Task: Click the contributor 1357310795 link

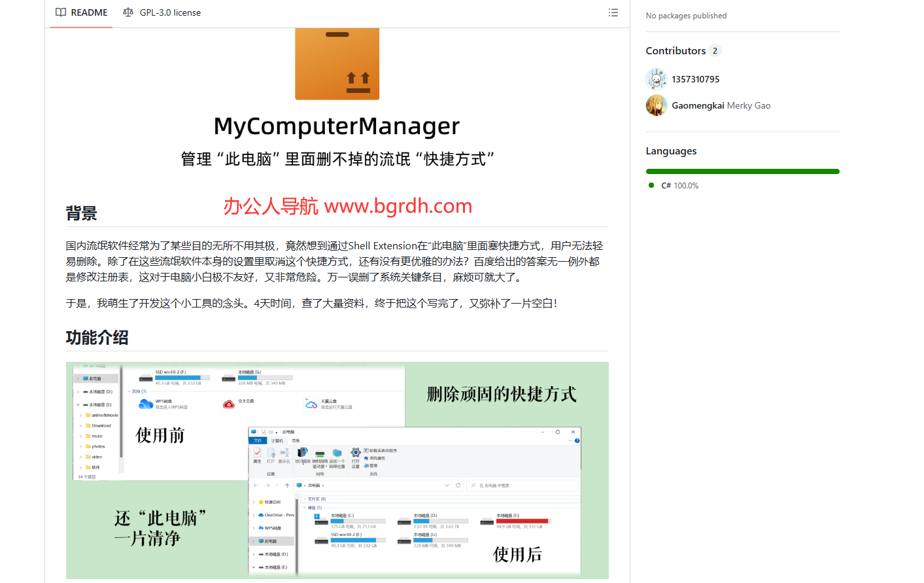Action: [x=696, y=79]
